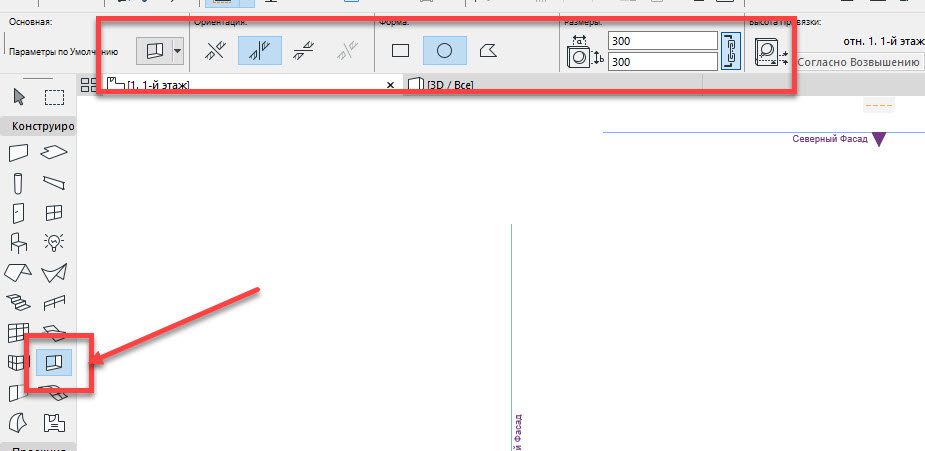The width and height of the screenshot is (925, 451).
Task: Select the Railing tool
Action: tap(54, 303)
